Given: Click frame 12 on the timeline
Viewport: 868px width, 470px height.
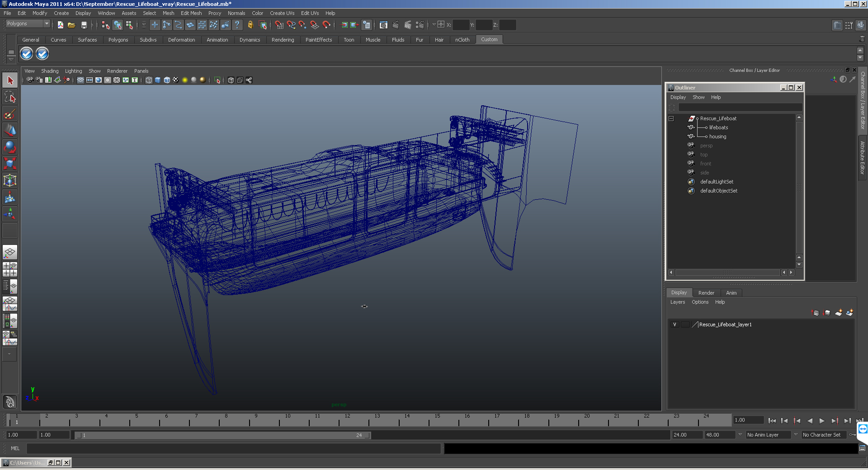Looking at the screenshot, I should 347,420.
